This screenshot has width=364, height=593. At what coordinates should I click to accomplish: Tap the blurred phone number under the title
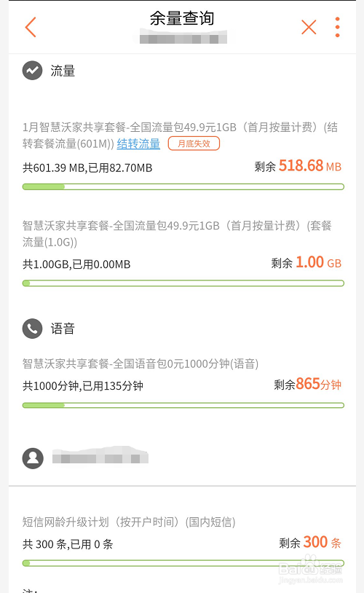click(x=183, y=39)
